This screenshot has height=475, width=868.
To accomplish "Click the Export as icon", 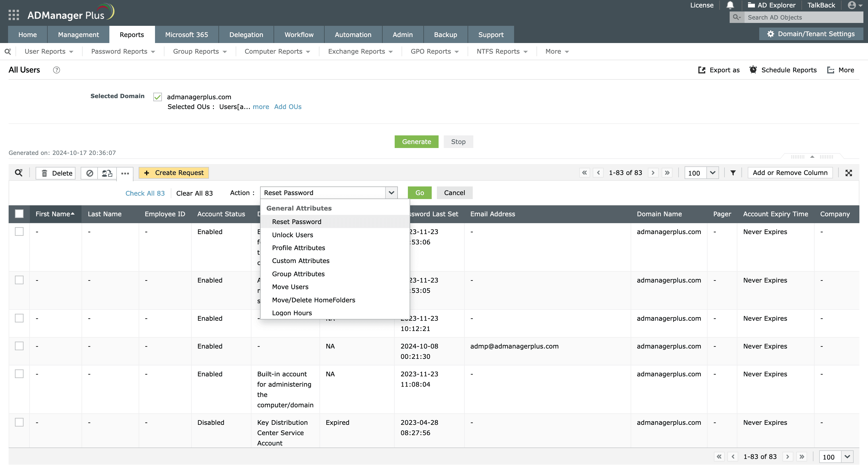I will [x=702, y=70].
